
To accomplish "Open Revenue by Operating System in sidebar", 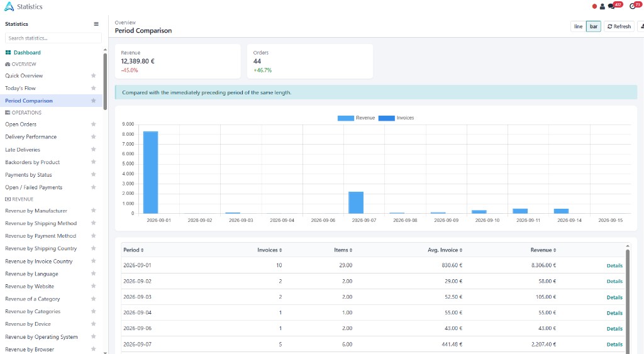I will click(x=41, y=337).
